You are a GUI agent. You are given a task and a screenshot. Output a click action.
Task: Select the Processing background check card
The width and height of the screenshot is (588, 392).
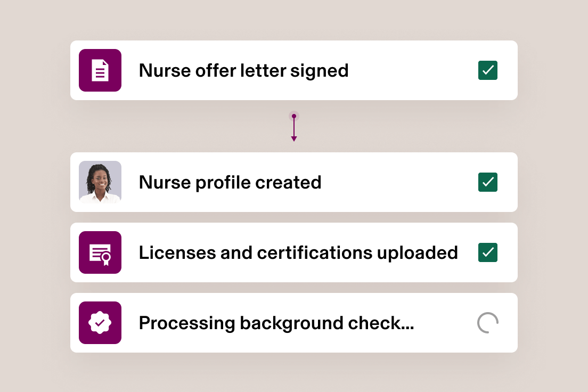pos(294,322)
